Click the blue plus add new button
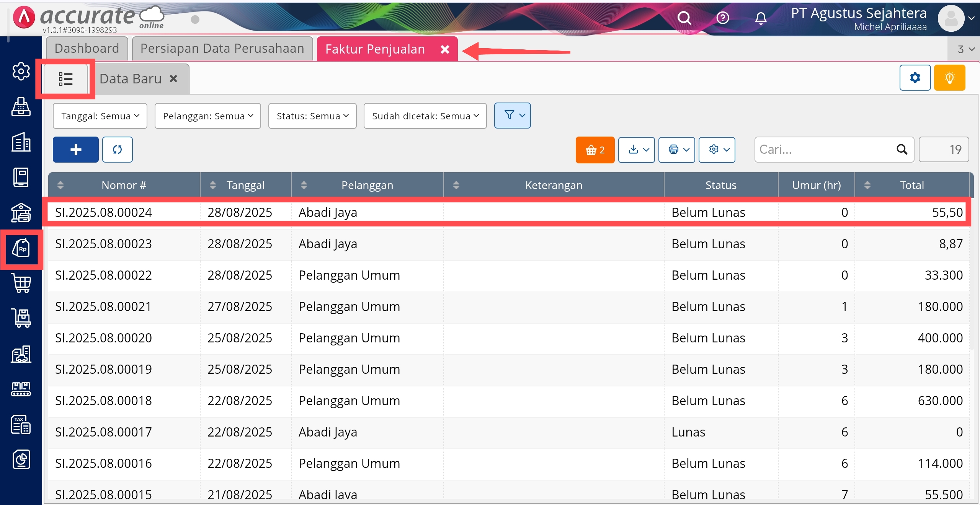The image size is (980, 505). (76, 150)
